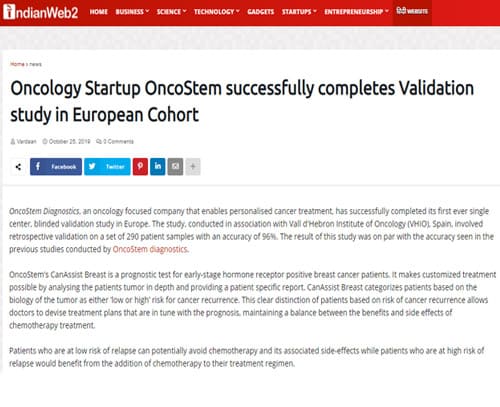Follow the OncoStem diagnostics red link
The image size is (500, 407).
pos(150,249)
